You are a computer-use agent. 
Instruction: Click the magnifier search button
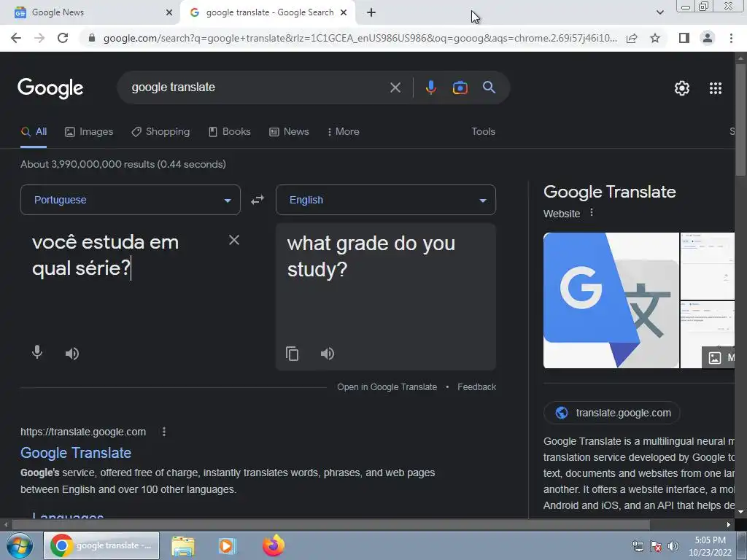coord(489,87)
